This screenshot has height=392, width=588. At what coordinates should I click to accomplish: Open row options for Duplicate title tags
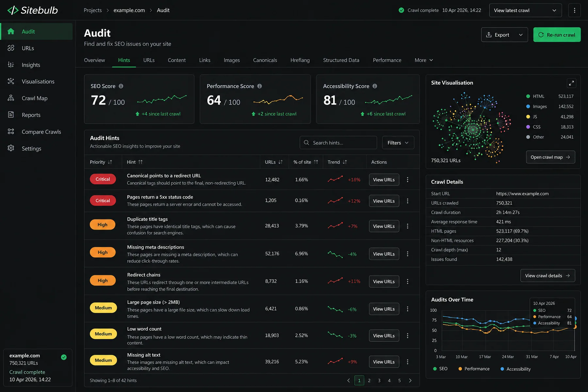pos(407,226)
